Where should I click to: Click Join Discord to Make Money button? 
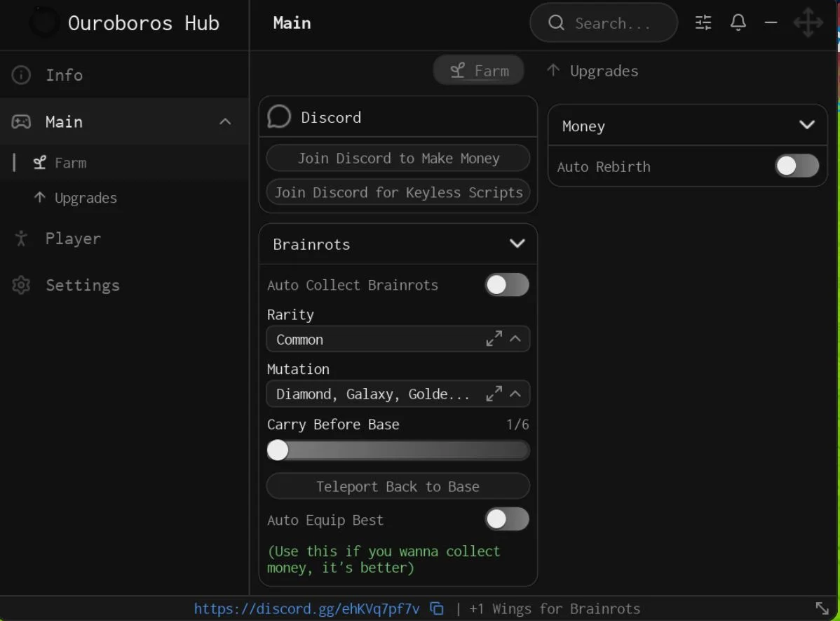[398, 158]
